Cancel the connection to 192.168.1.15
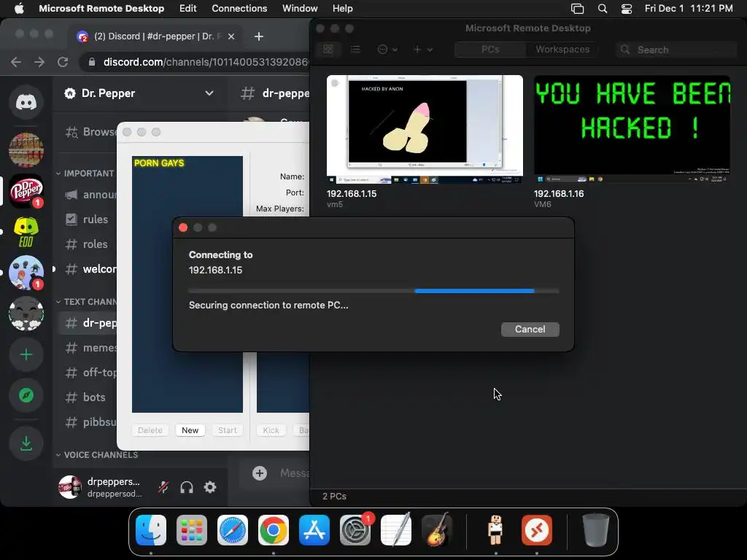The height and width of the screenshot is (560, 747). [x=530, y=329]
